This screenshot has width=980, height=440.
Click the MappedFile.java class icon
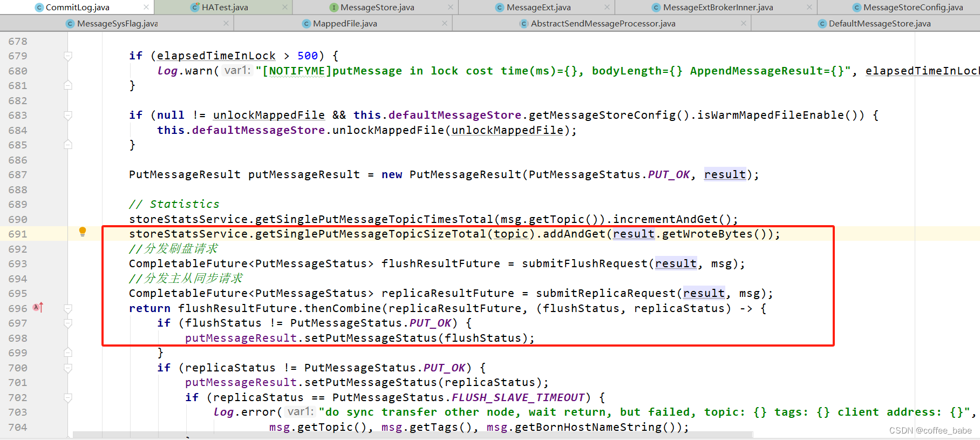[x=306, y=24]
